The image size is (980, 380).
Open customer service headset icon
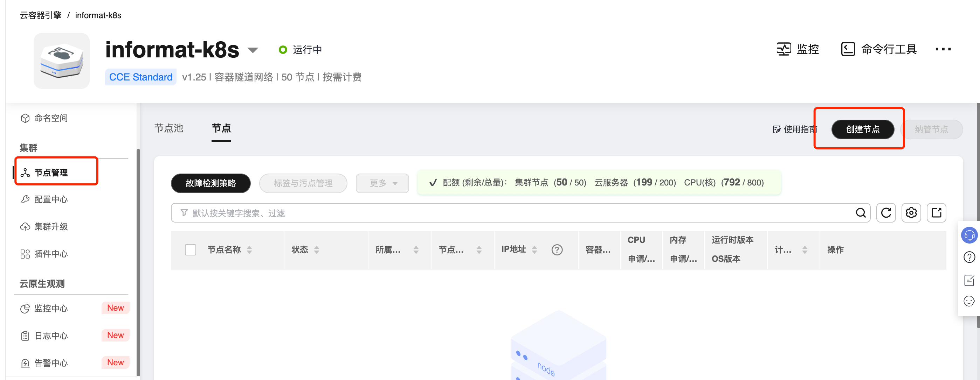tap(969, 235)
